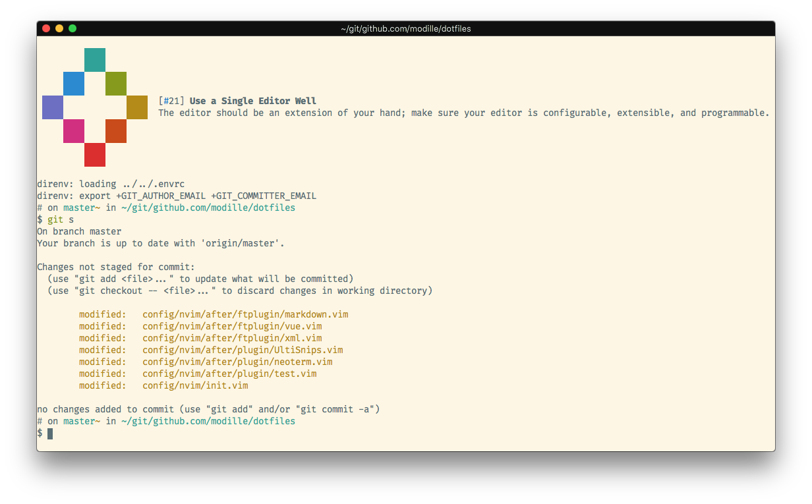Click the path config/nvim/after/plugin/UltiSnips.vim
812x504 pixels.
(243, 350)
